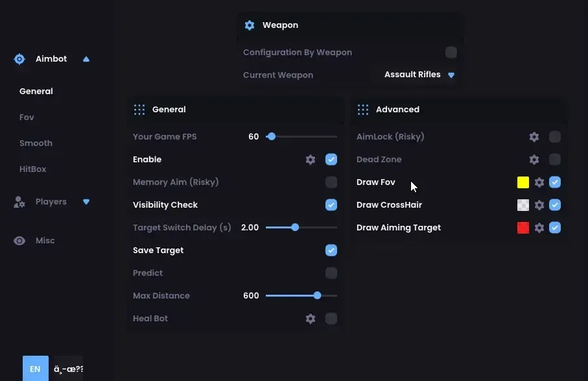Click the EN language button
588x381 pixels.
(x=36, y=368)
